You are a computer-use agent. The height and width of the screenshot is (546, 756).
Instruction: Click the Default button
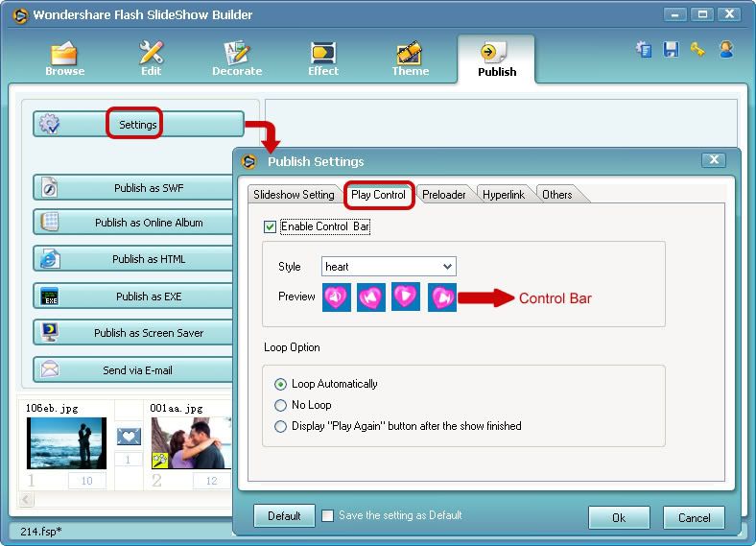tap(284, 516)
